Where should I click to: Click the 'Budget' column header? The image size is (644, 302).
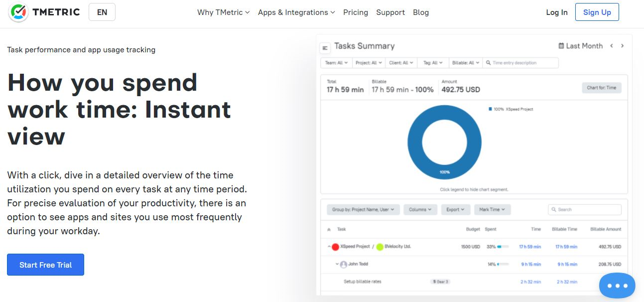click(473, 229)
